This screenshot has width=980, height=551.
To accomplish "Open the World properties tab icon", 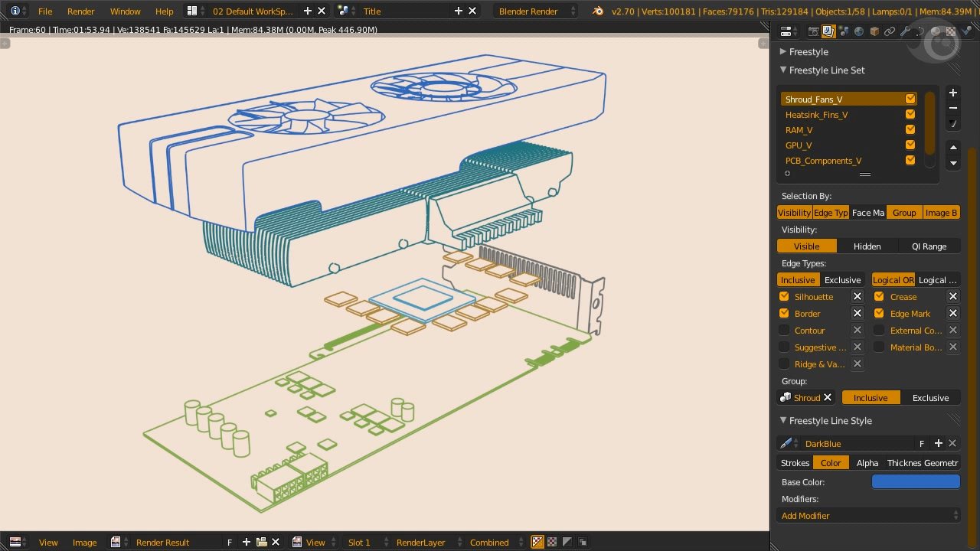I will (x=858, y=31).
